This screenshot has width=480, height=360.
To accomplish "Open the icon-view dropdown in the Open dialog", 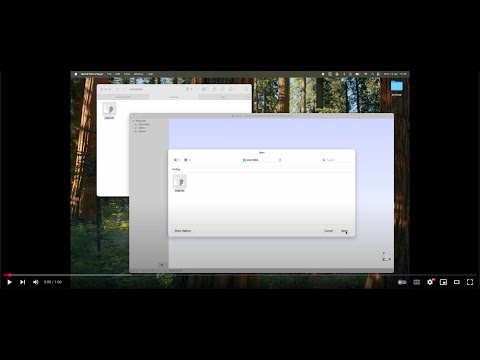I will (187, 160).
